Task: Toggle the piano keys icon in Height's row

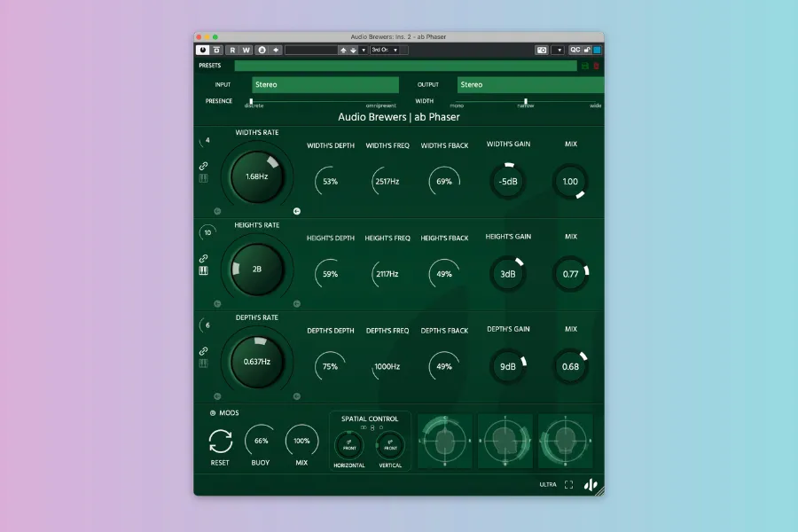Action: (x=203, y=270)
